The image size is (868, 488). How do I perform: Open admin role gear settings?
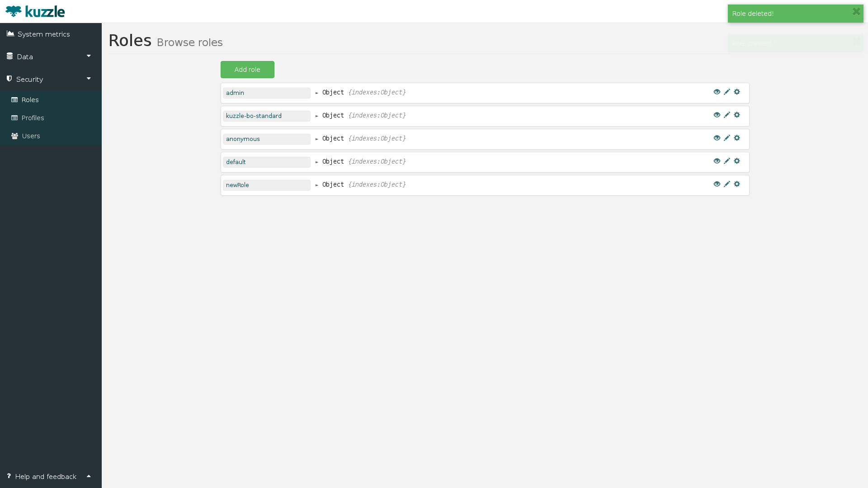point(737,92)
